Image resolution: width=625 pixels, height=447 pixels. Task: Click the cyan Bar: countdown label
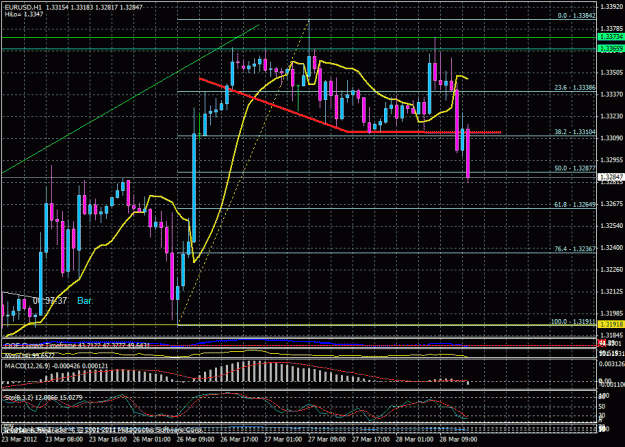point(85,301)
